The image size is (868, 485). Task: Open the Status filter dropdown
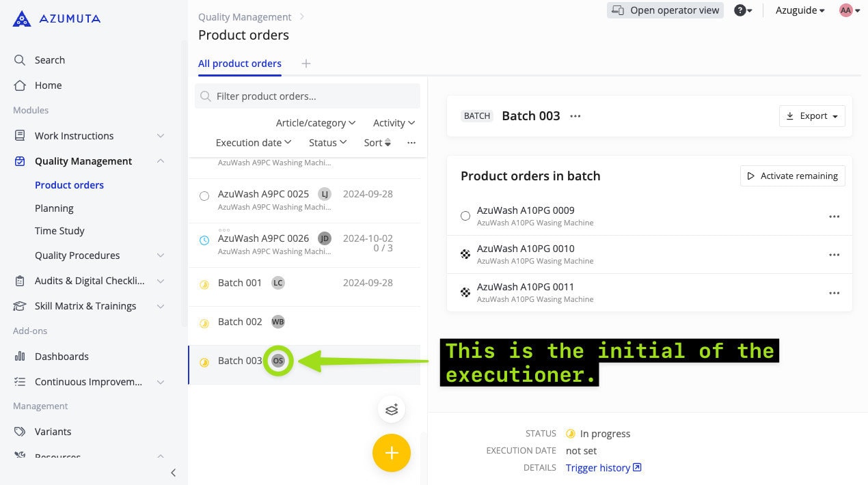click(327, 142)
